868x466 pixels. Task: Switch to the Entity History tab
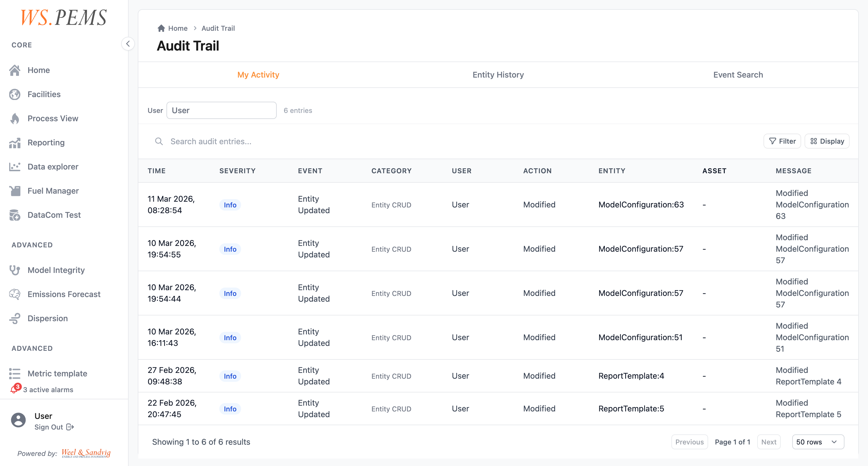tap(498, 75)
